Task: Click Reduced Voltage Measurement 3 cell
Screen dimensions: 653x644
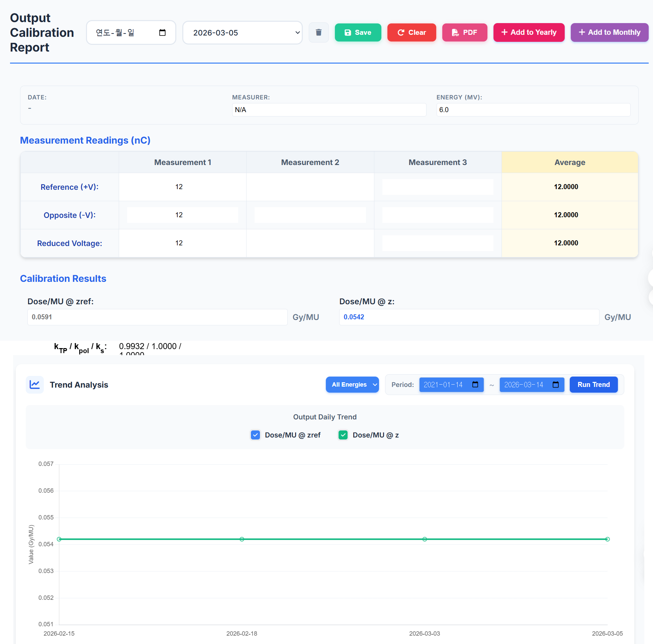Action: tap(438, 243)
